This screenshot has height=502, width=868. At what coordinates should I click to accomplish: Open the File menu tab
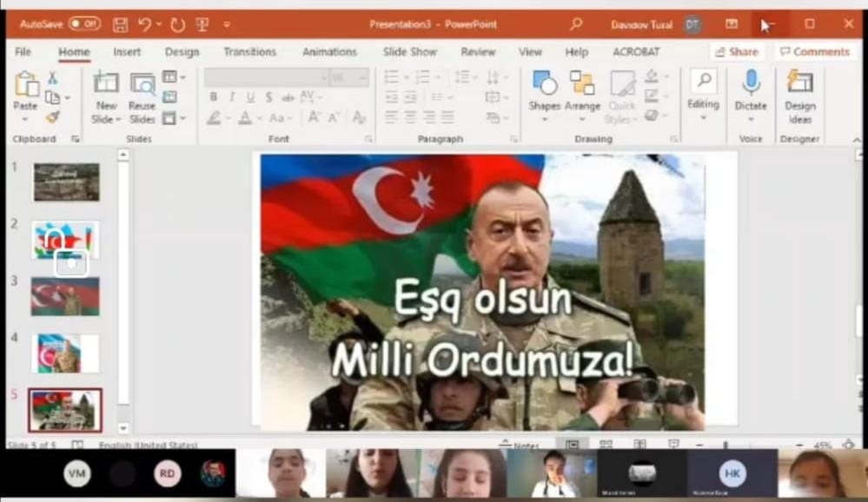[23, 51]
